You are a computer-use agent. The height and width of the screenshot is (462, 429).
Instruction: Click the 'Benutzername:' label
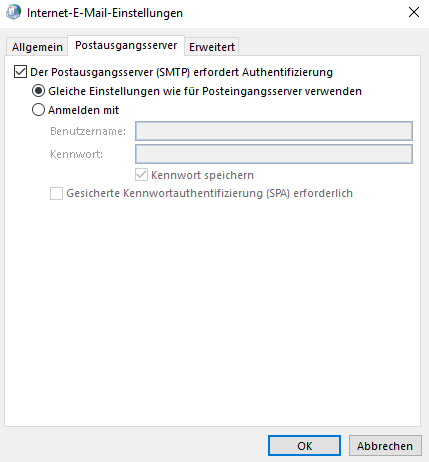(88, 131)
